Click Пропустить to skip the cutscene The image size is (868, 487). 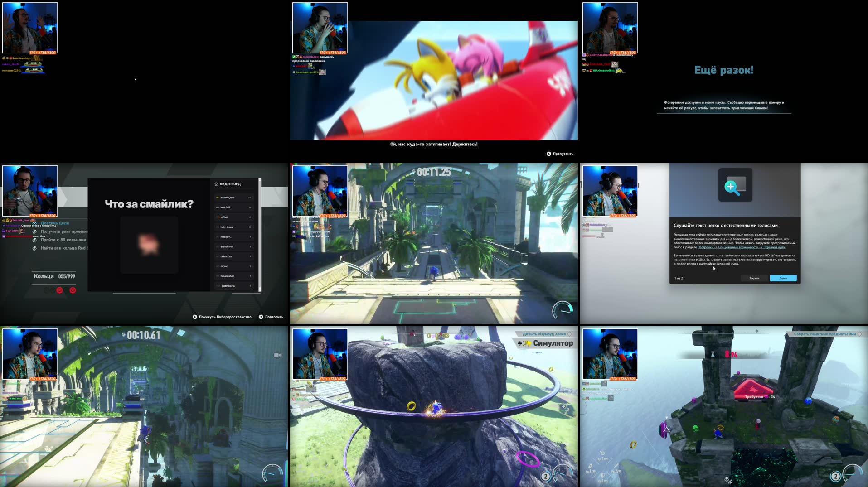click(562, 154)
